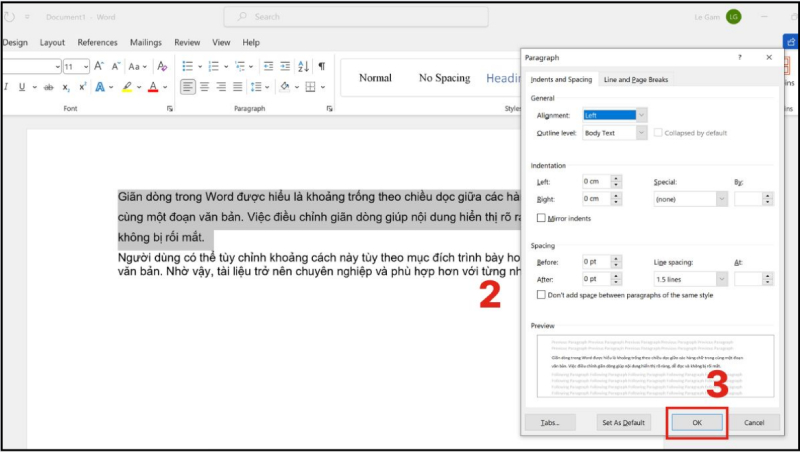The width and height of the screenshot is (800, 452).
Task: Click the strikethrough formatting icon
Action: click(48, 87)
